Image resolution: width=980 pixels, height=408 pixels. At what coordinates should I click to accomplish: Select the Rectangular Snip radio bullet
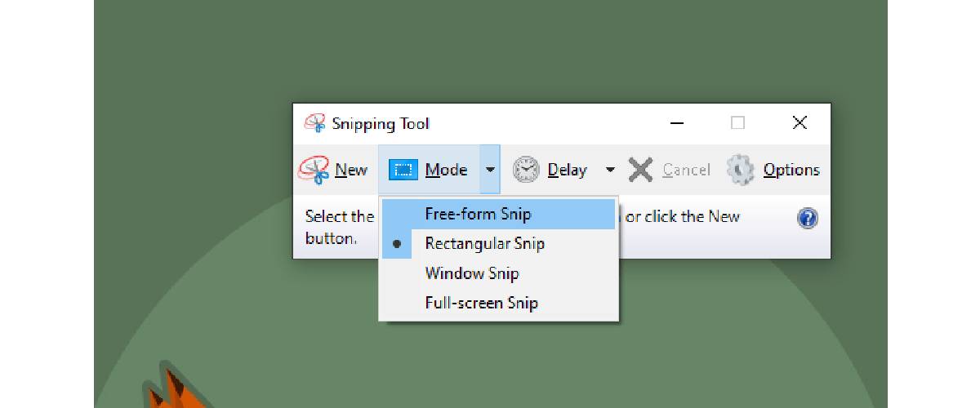[x=397, y=244]
